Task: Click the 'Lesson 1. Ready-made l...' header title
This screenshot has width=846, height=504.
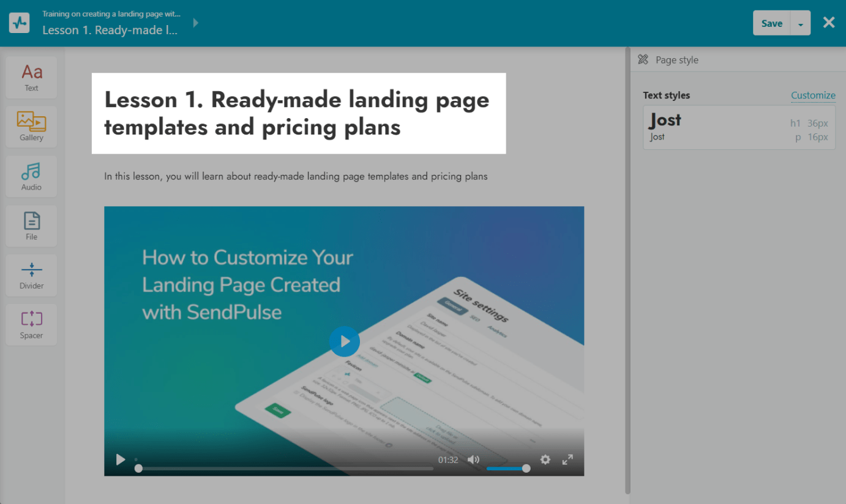Action: 110,30
